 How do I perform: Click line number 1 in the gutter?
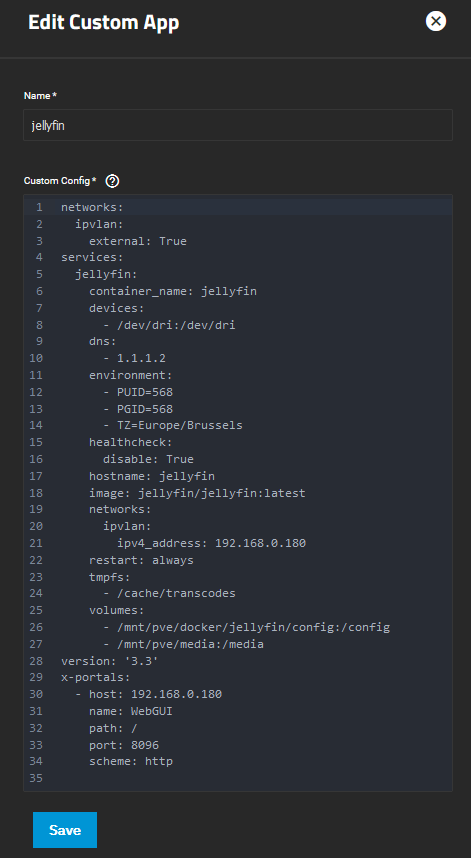(39, 207)
